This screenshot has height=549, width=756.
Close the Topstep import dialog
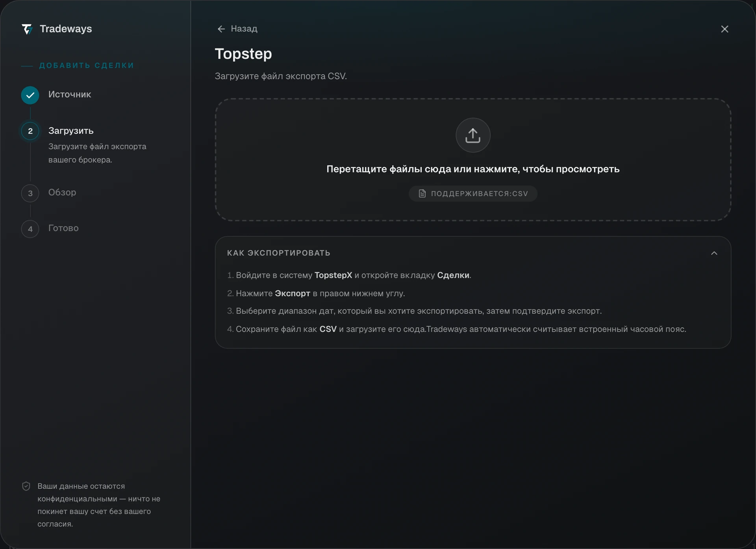[x=724, y=29]
